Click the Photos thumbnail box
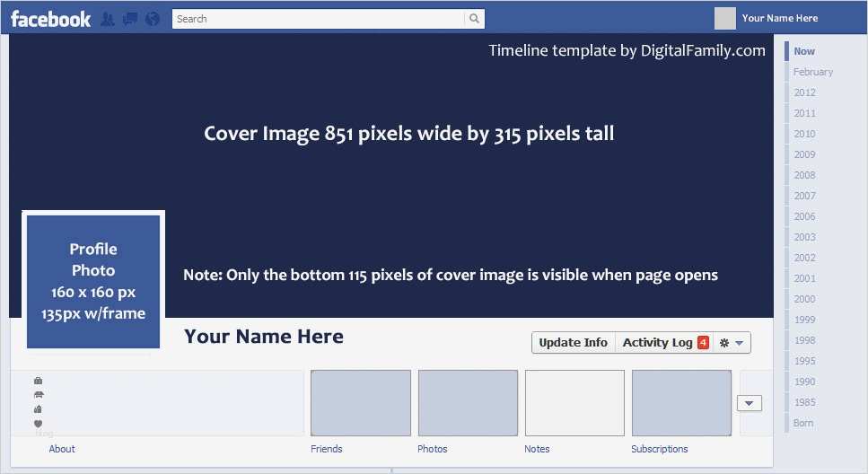The width and height of the screenshot is (868, 474). tap(468, 403)
